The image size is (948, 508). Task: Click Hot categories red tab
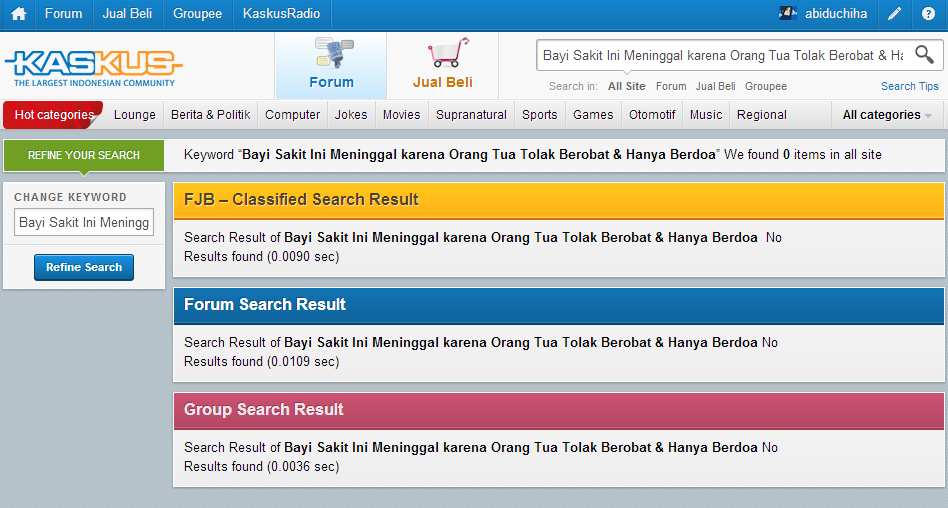coord(53,115)
